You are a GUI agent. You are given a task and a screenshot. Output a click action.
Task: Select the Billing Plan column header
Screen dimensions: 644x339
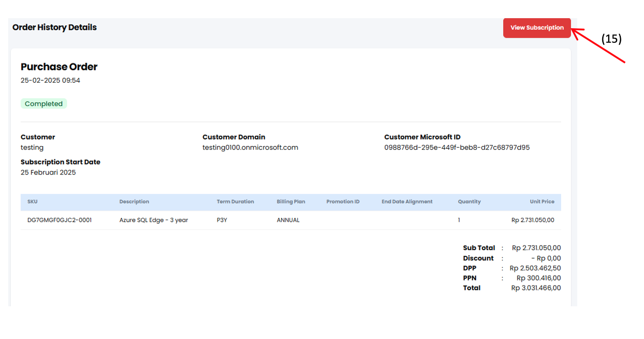coord(291,202)
